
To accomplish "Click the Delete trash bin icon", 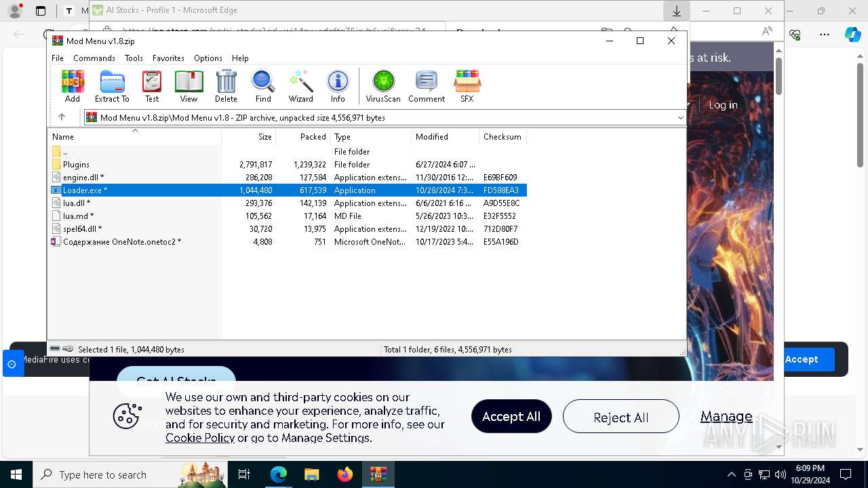I will click(x=226, y=86).
